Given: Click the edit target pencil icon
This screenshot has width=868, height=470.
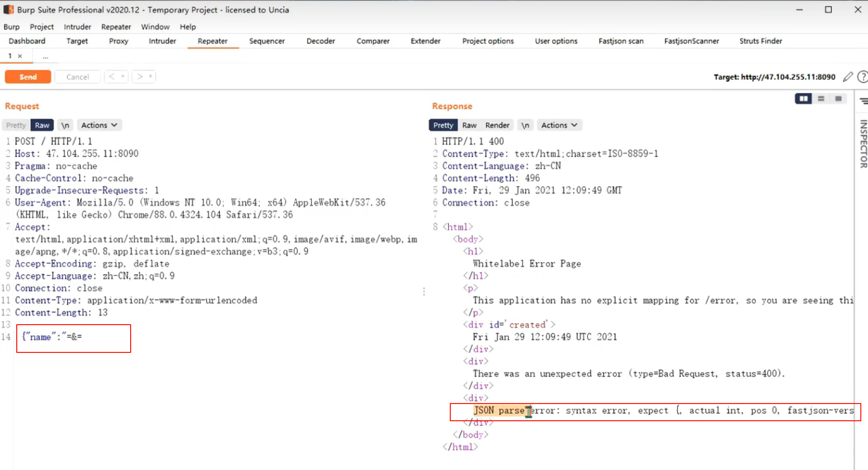Looking at the screenshot, I should [x=847, y=77].
